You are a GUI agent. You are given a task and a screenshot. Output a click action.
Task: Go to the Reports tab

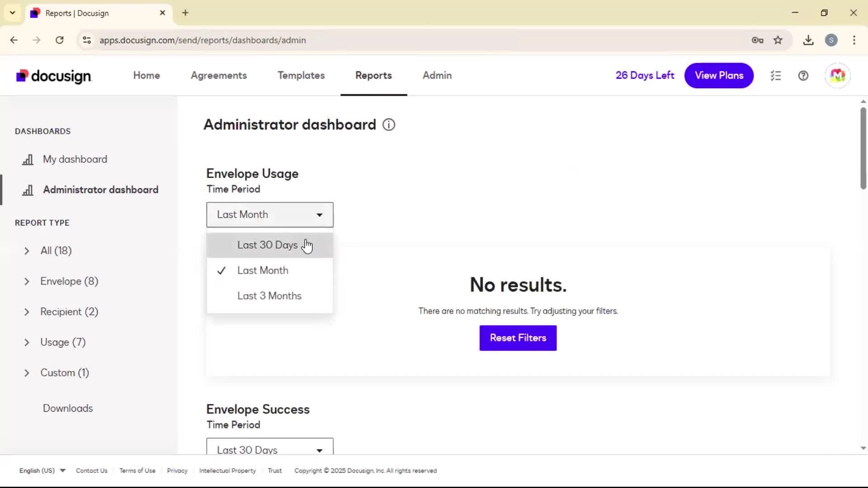pyautogui.click(x=373, y=75)
